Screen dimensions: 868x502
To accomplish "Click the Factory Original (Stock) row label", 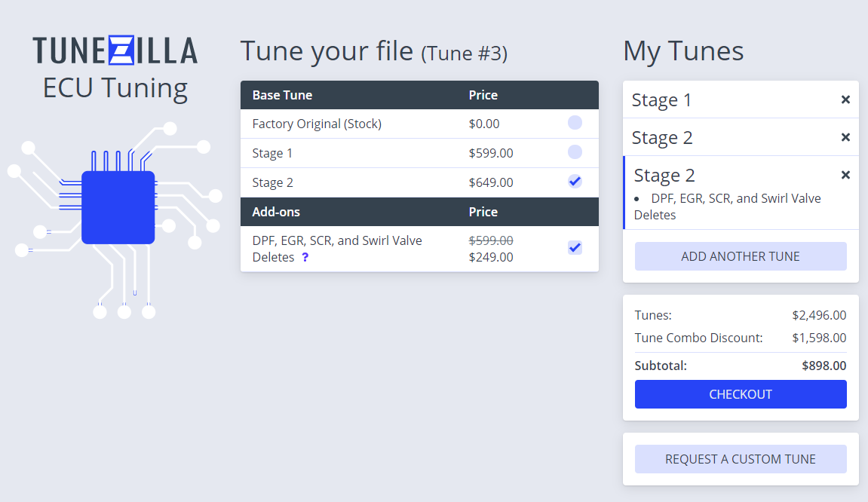I will [x=317, y=124].
